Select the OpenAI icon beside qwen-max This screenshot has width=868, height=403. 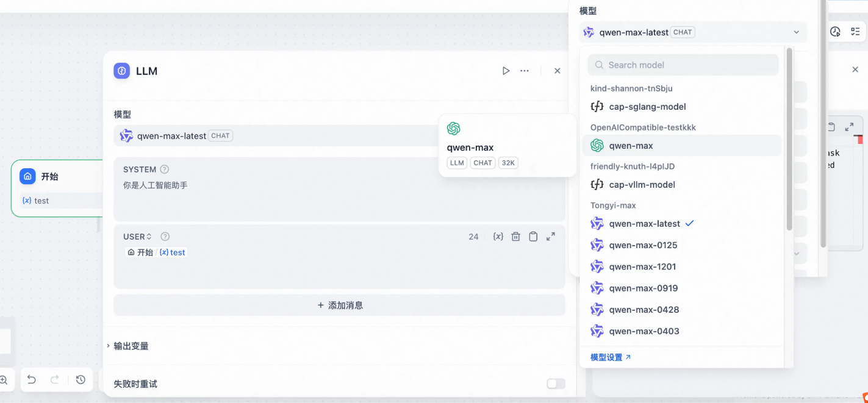tap(597, 145)
